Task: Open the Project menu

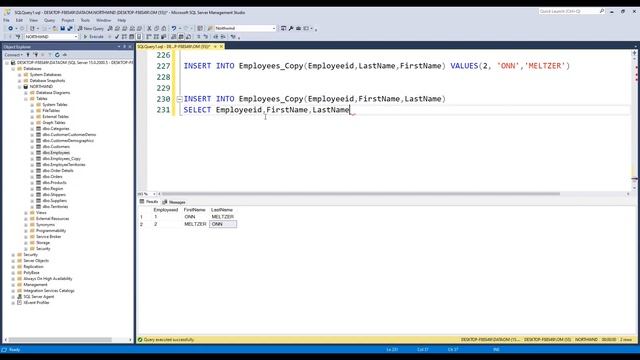Action: (x=68, y=20)
